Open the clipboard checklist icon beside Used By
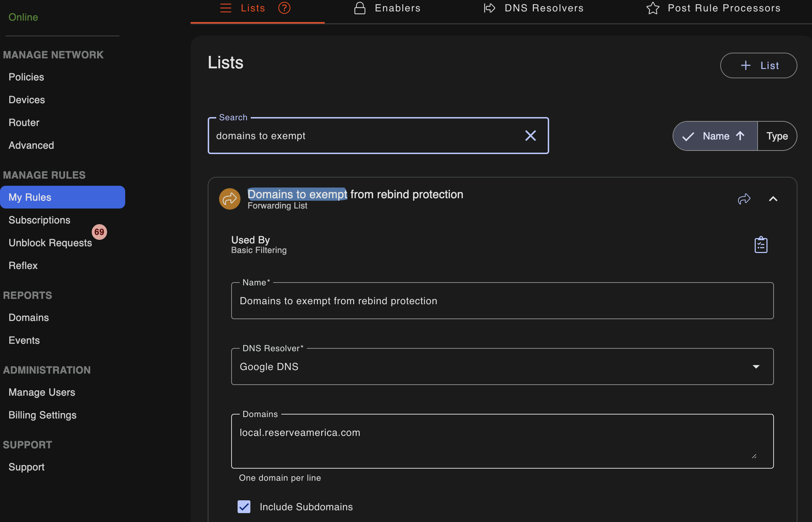 pyautogui.click(x=761, y=245)
